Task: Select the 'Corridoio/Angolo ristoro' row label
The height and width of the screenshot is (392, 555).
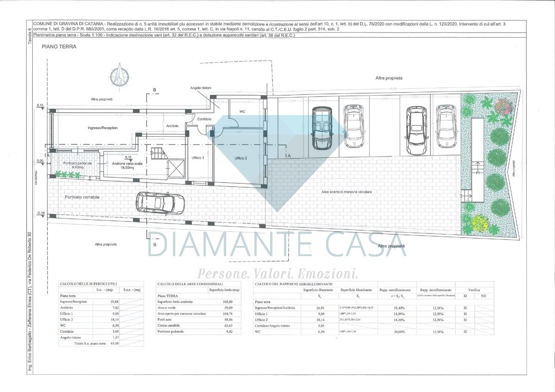Action: tap(273, 325)
